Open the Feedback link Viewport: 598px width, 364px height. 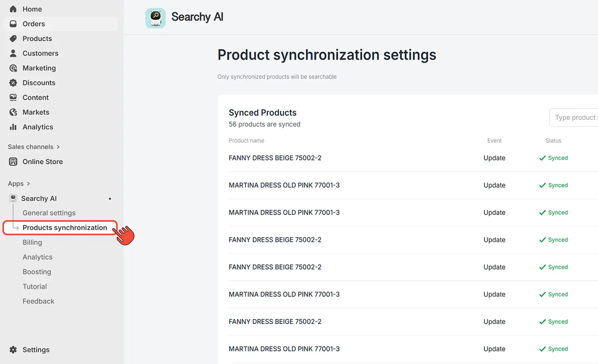[x=38, y=301]
